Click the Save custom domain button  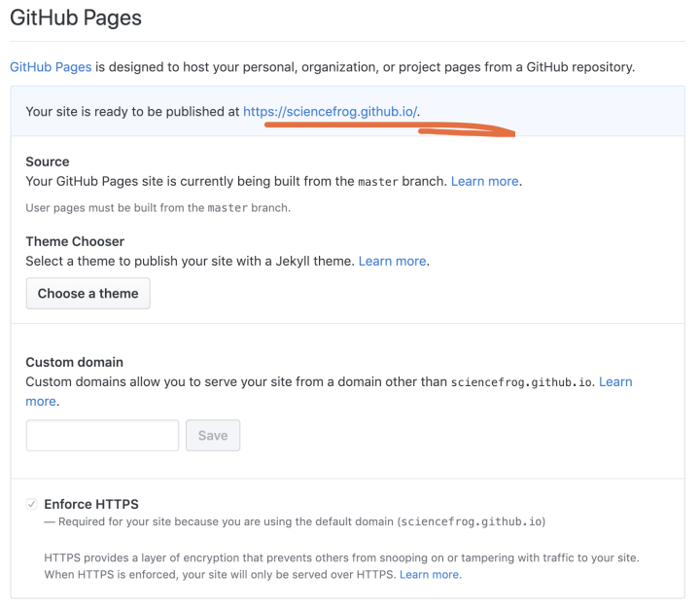tap(213, 435)
